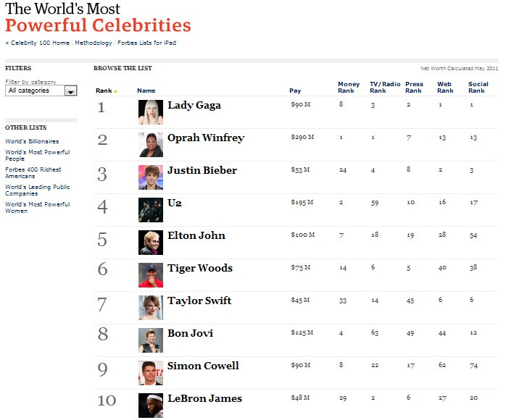Click the Elton John name link
This screenshot has width=514, height=420.
coord(196,235)
